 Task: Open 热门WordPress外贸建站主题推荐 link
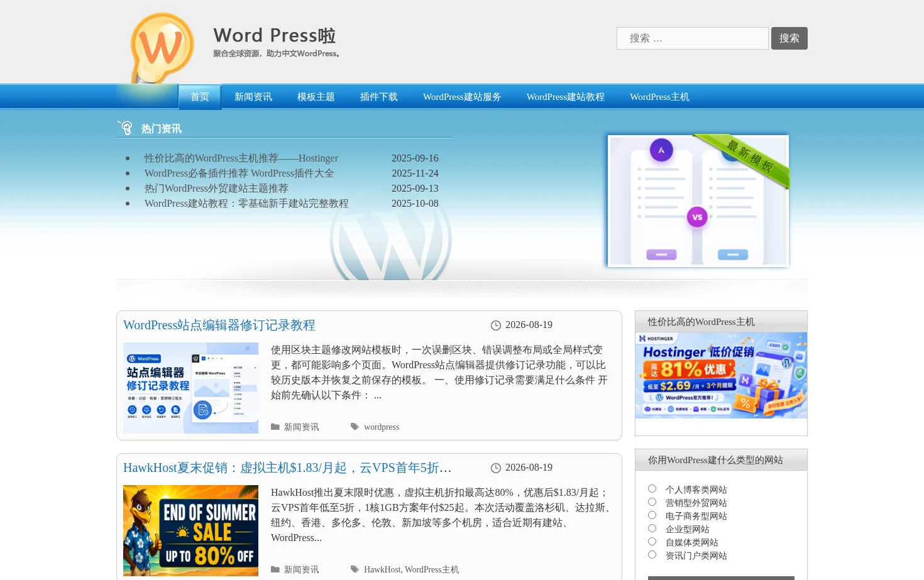[x=216, y=189]
